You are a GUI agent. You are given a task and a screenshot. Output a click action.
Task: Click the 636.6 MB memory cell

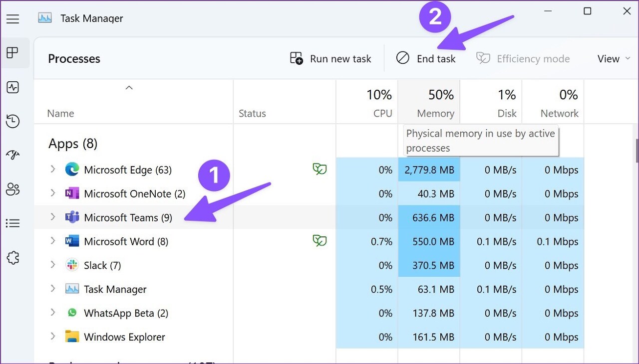(429, 217)
